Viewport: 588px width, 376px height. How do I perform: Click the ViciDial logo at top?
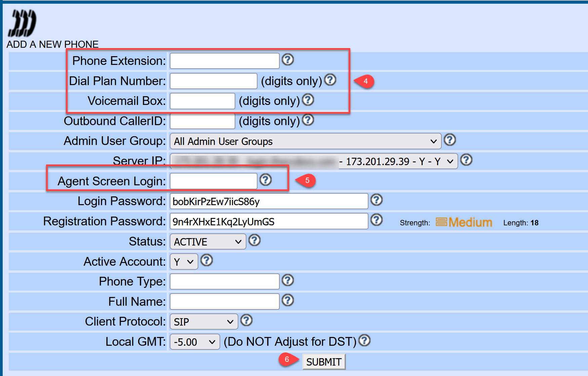click(x=22, y=23)
